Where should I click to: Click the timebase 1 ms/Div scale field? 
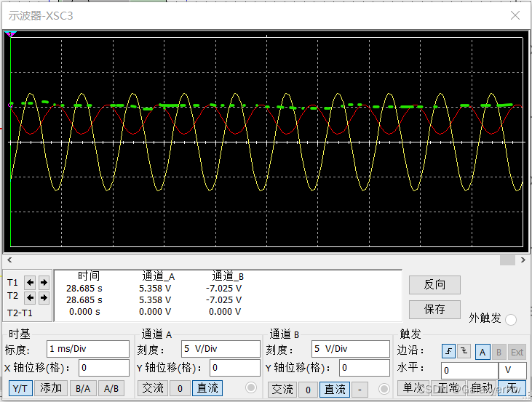click(88, 349)
